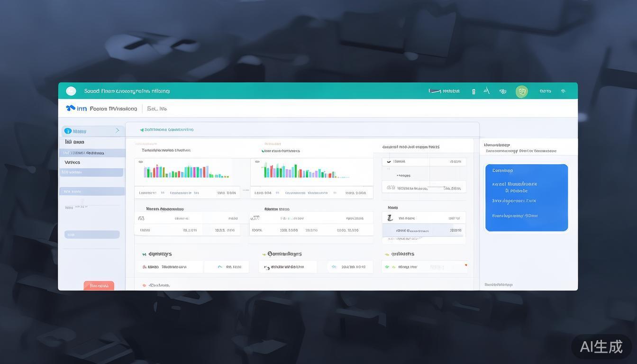Click the small icon above the first bar chart

pos(141,162)
